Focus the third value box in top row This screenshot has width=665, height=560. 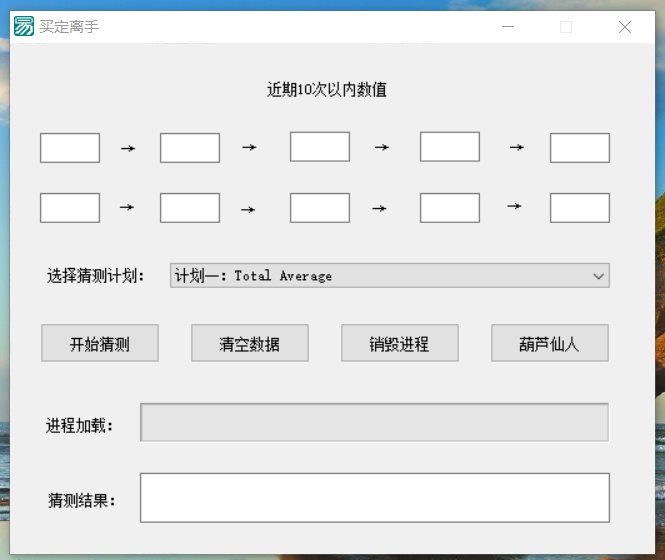coord(320,147)
